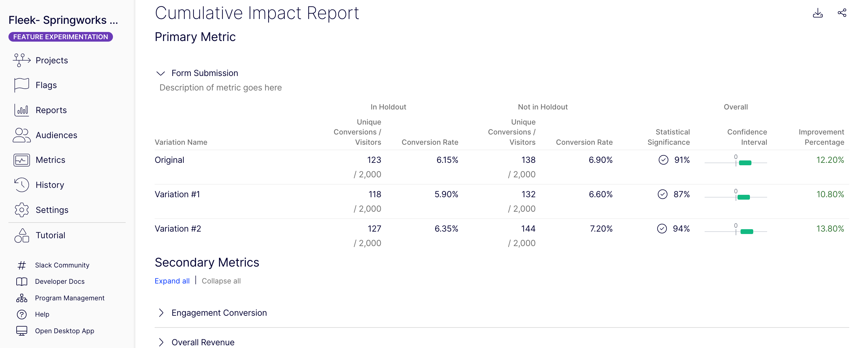Collapse the Form Submission metric

(161, 73)
